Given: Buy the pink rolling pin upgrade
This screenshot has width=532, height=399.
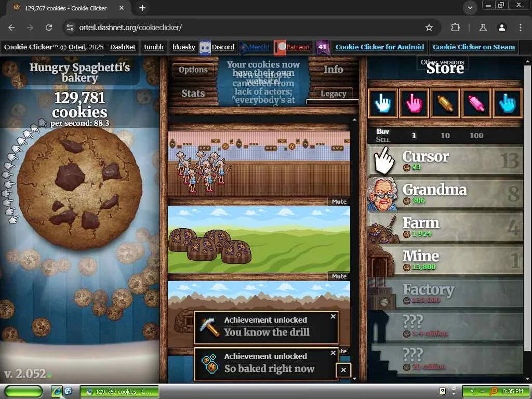Looking at the screenshot, I should 476,103.
